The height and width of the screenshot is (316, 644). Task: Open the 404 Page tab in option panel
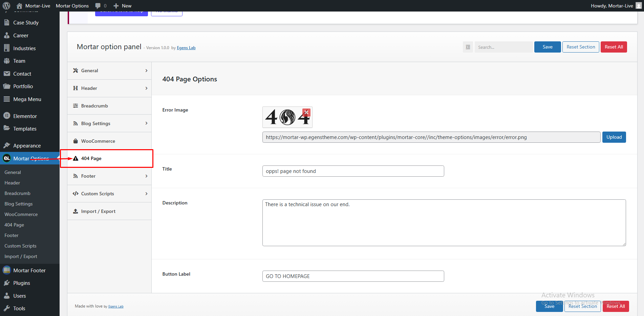(109, 158)
